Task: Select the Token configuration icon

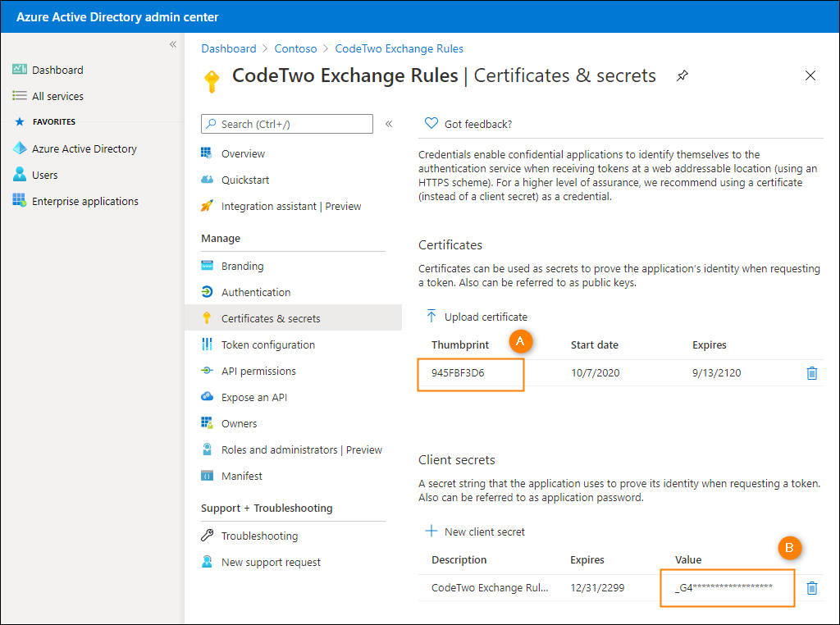Action: click(206, 344)
